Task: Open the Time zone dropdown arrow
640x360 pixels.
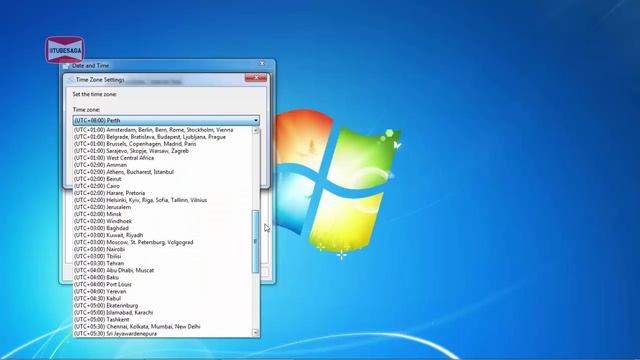Action: click(x=256, y=120)
